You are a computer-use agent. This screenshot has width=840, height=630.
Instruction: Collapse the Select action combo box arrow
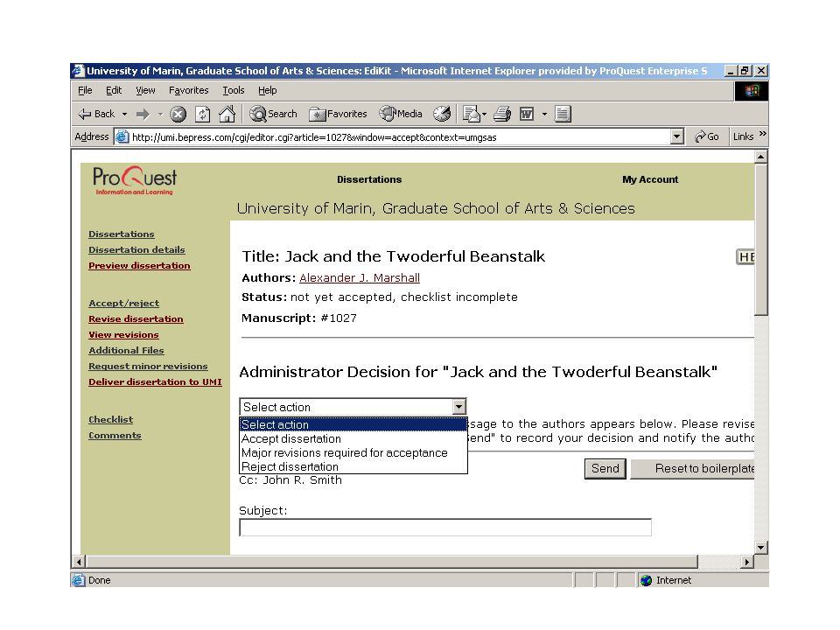(x=458, y=407)
